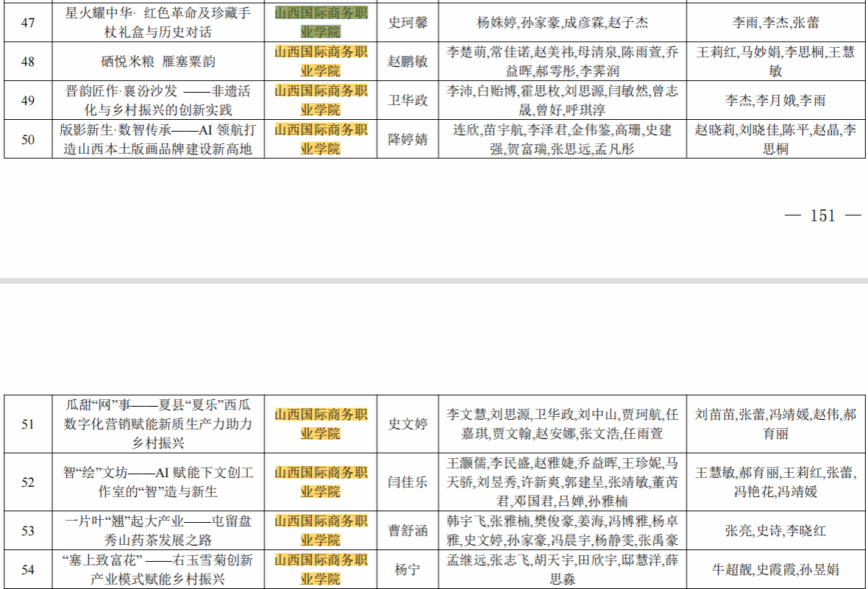Click the teacher cell 牛超靓,史霞霞,孙昱娟
Image resolution: width=868 pixels, height=589 pixels.
click(775, 570)
